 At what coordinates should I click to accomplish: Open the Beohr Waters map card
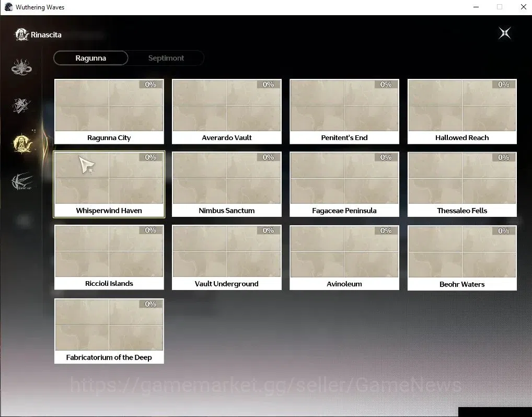(x=462, y=258)
